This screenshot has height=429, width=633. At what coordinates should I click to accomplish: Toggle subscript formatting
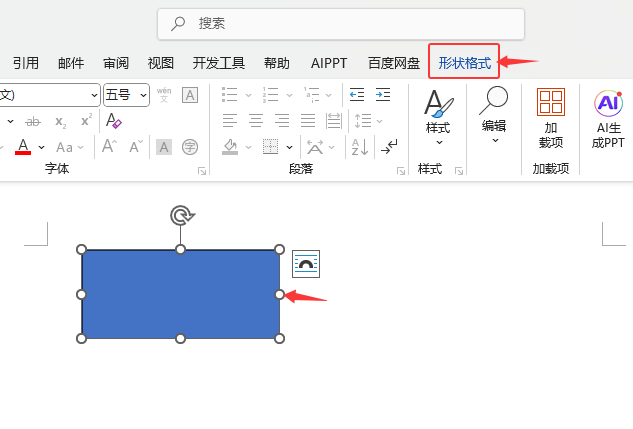coord(61,121)
